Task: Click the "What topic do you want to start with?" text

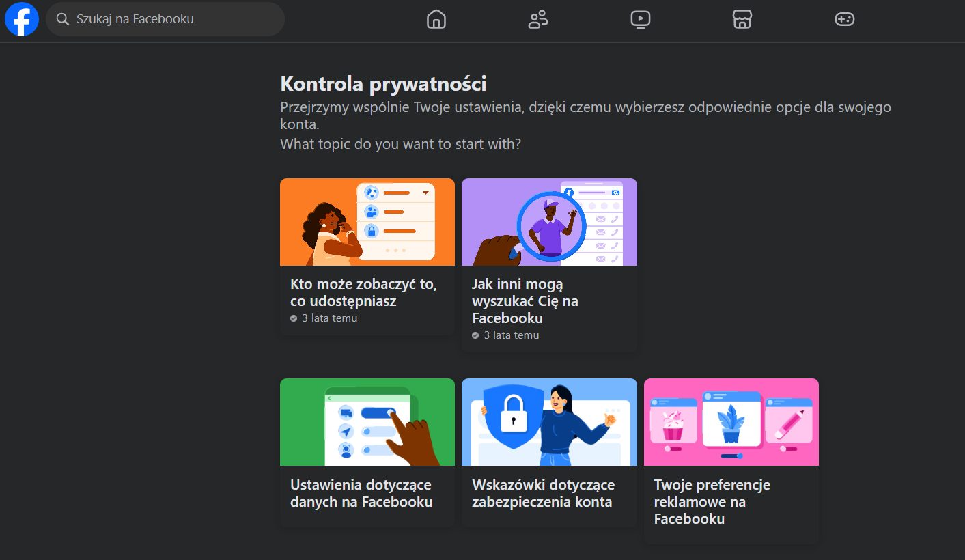Action: point(400,144)
